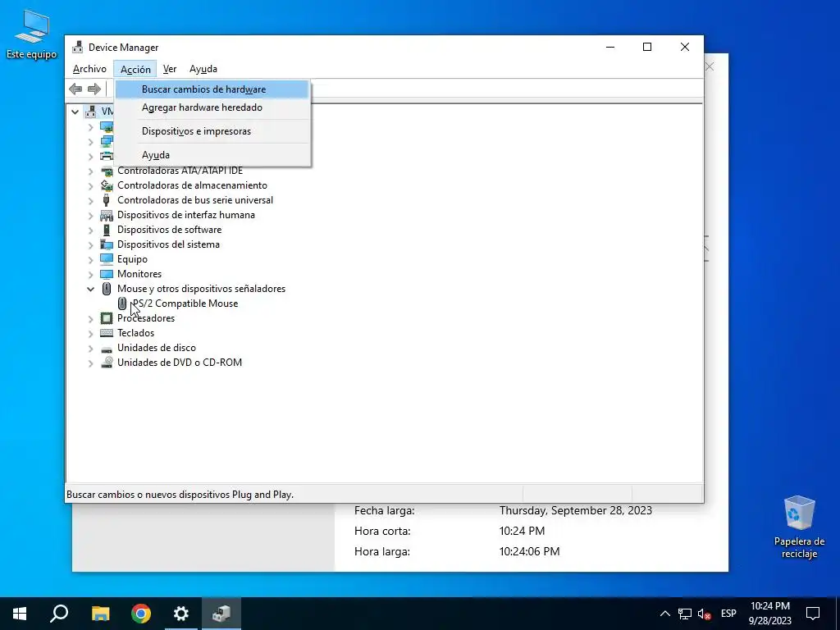Image resolution: width=840 pixels, height=630 pixels.
Task: Click the Dispositivos de interfaz humana icon
Action: pyautogui.click(x=107, y=215)
